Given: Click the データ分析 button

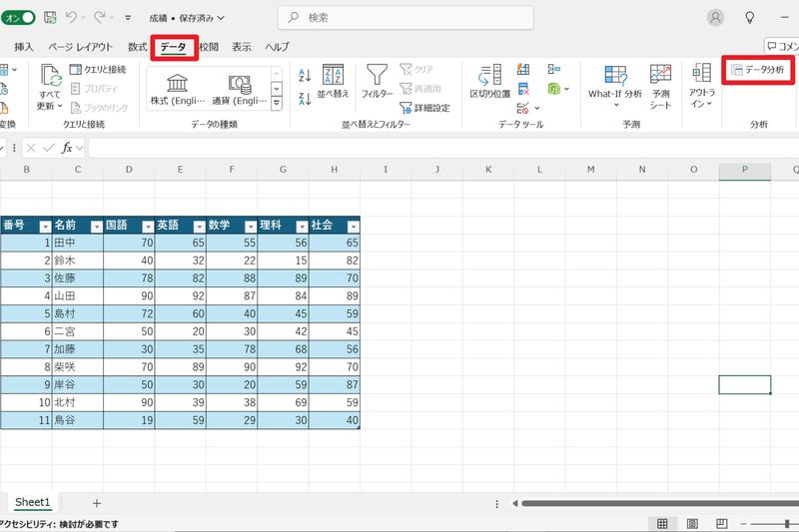Looking at the screenshot, I should (758, 70).
